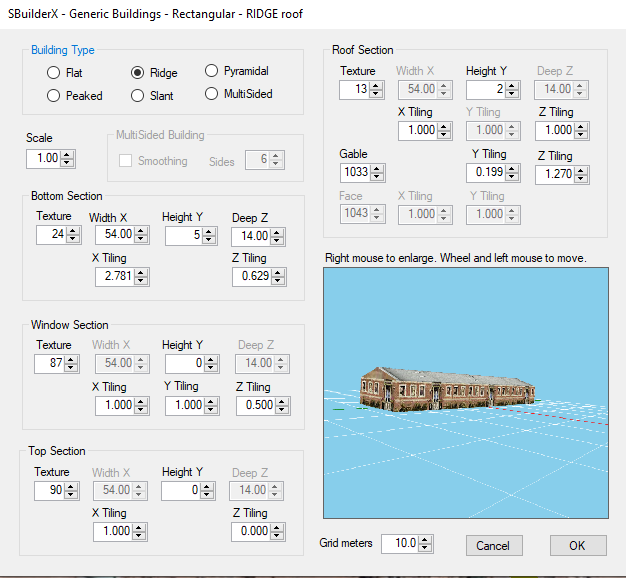Viewport: 626px width, 578px height.
Task: Toggle the Smoothing checkbox
Action: (125, 161)
